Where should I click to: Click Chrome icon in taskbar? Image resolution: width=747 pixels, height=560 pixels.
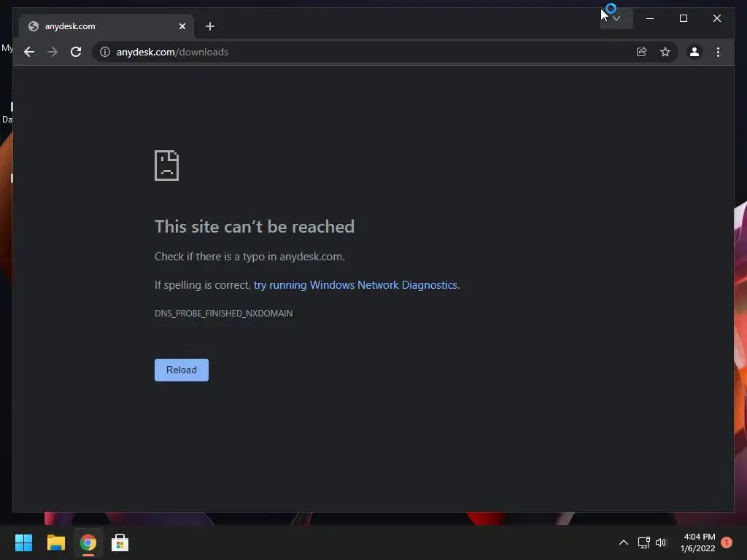(88, 542)
